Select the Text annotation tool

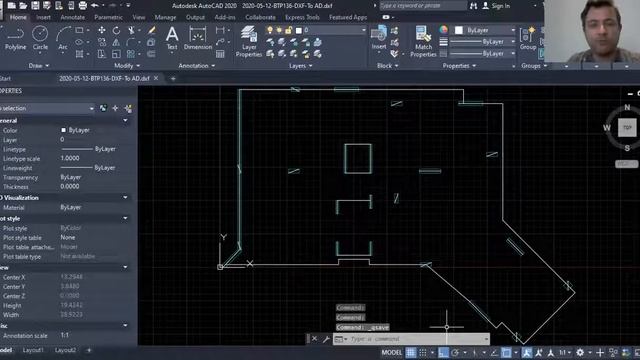click(x=172, y=38)
